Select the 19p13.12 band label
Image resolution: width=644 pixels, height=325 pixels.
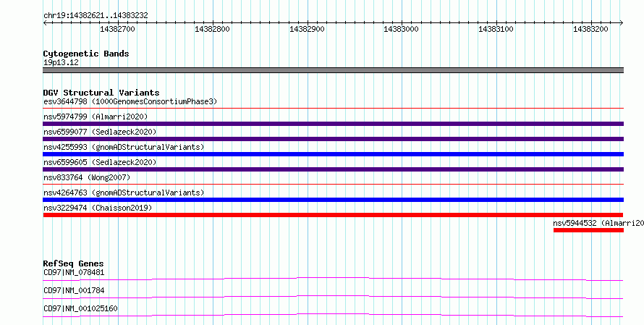pyautogui.click(x=61, y=63)
